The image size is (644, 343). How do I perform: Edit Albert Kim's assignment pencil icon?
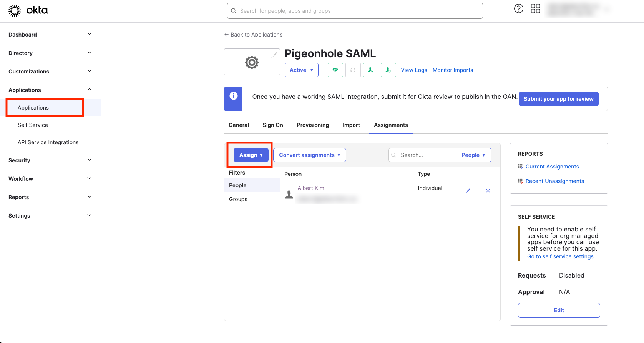pos(468,190)
